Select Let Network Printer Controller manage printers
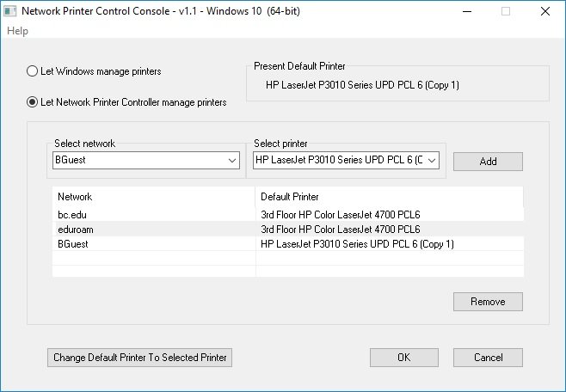566x392 pixels. 33,102
